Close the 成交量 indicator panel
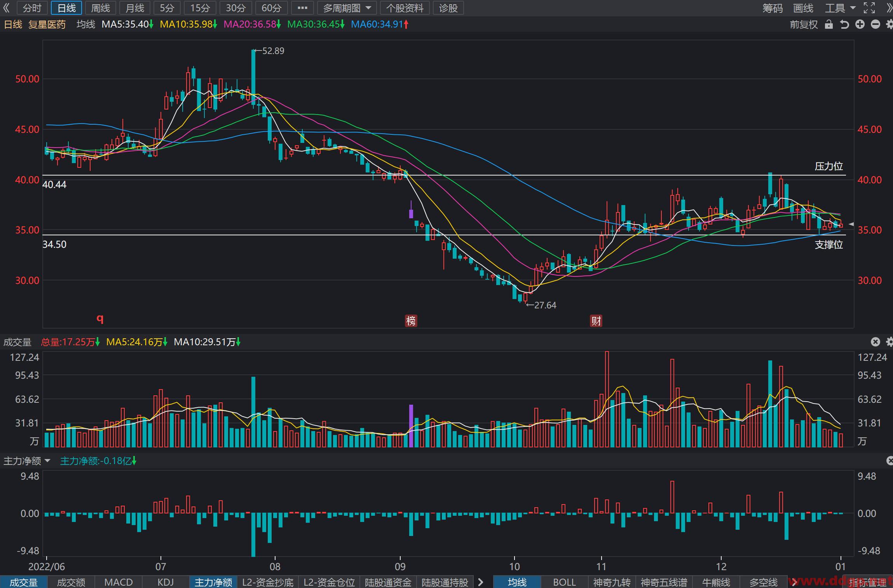 coord(875,342)
